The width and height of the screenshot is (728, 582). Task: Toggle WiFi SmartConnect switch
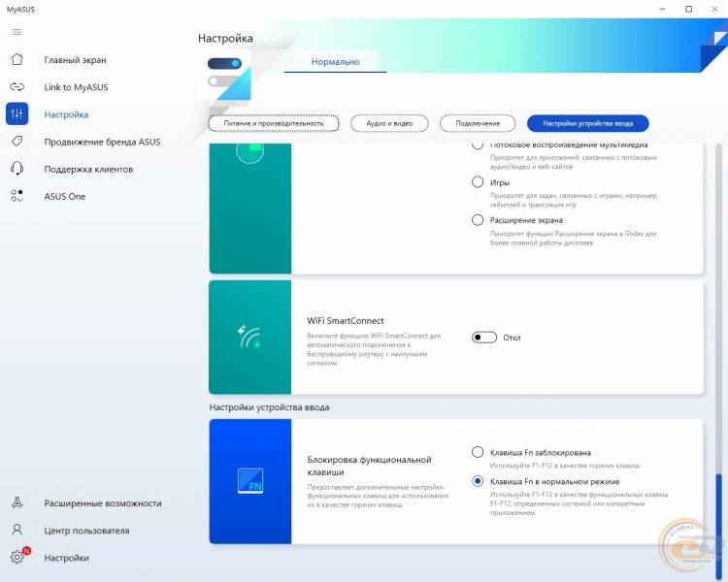click(483, 338)
